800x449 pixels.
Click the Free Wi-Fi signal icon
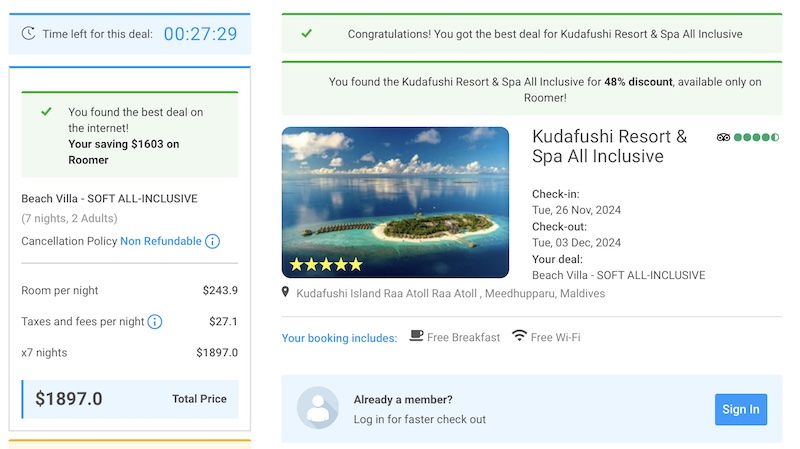pyautogui.click(x=519, y=336)
